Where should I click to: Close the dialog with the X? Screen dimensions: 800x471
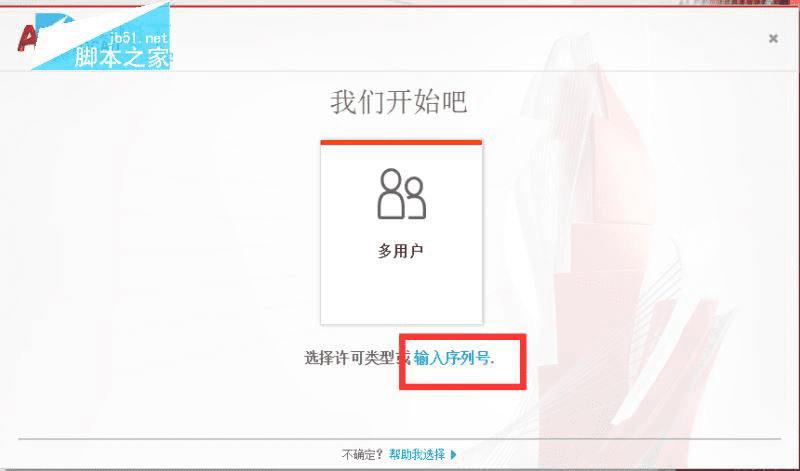click(x=773, y=38)
